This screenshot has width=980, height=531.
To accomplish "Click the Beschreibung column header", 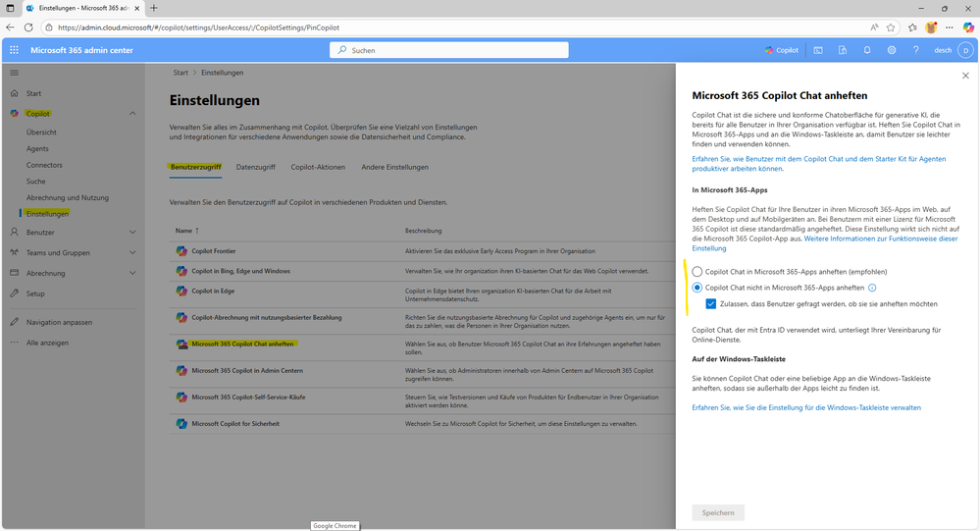I will tap(423, 231).
